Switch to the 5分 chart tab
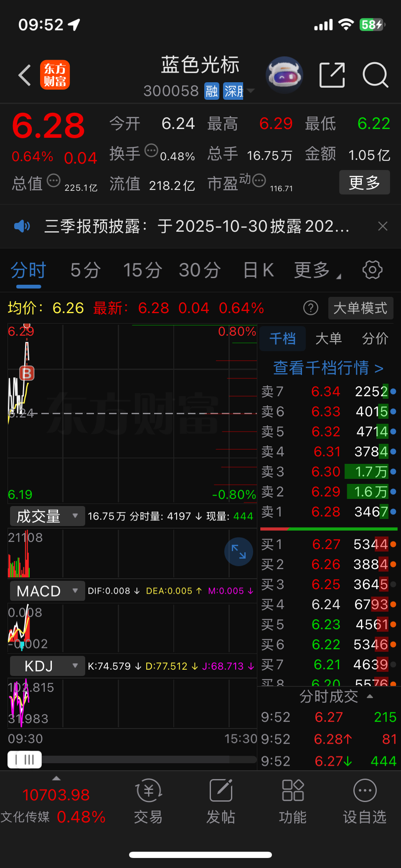Image resolution: width=401 pixels, height=868 pixels. (x=86, y=270)
